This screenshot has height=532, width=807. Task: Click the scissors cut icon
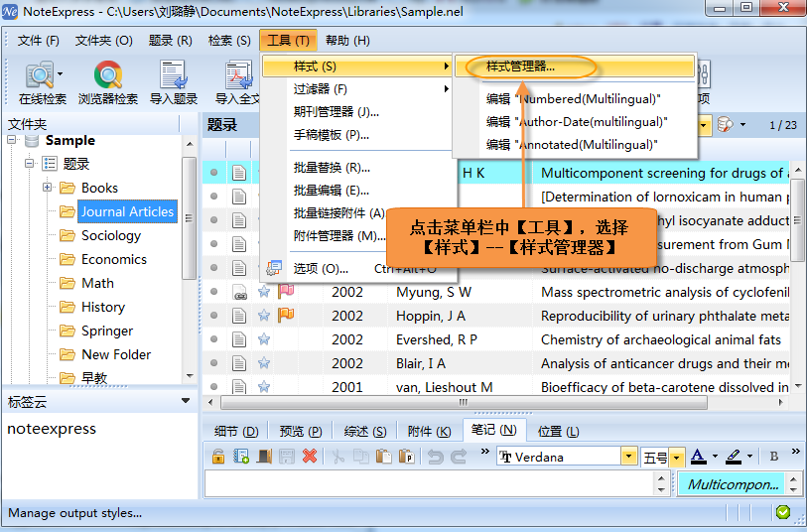(x=338, y=456)
